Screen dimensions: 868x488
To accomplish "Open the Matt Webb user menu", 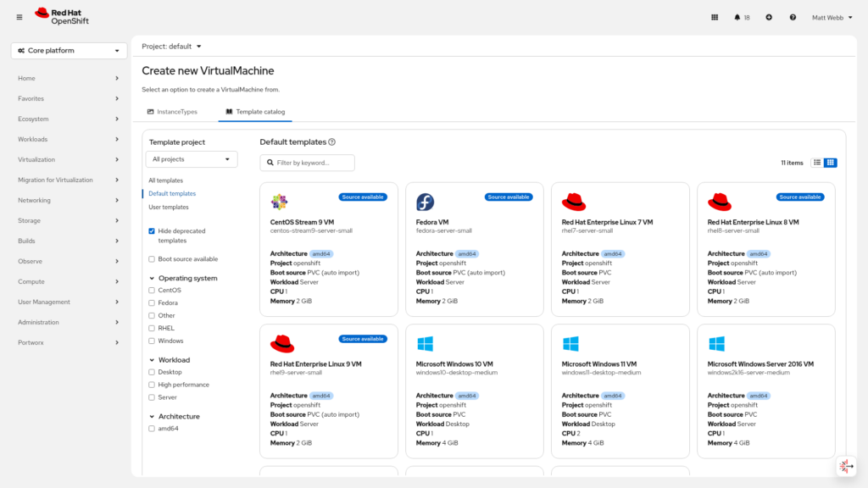I will (x=832, y=17).
